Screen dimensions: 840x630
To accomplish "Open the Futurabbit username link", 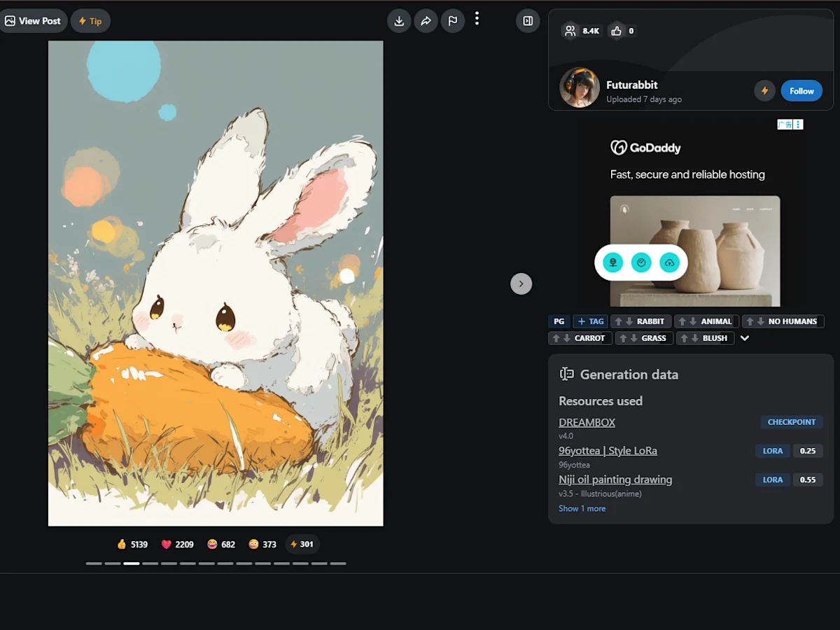I will click(x=632, y=85).
